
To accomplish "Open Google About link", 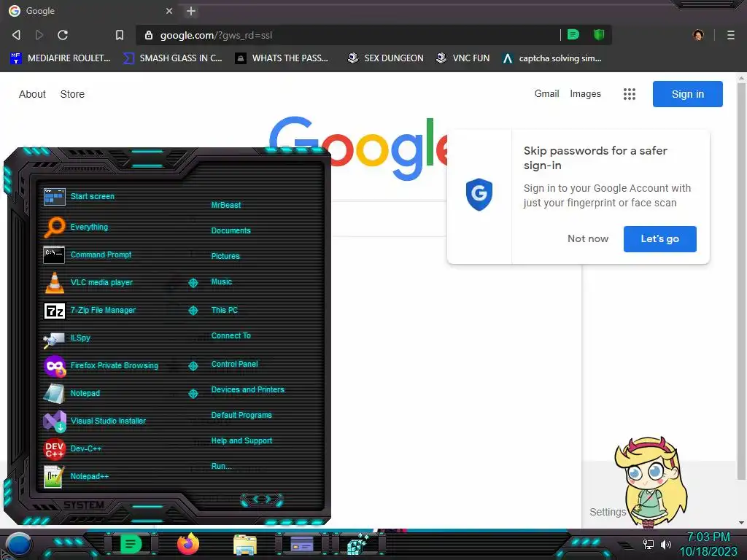I will click(32, 94).
